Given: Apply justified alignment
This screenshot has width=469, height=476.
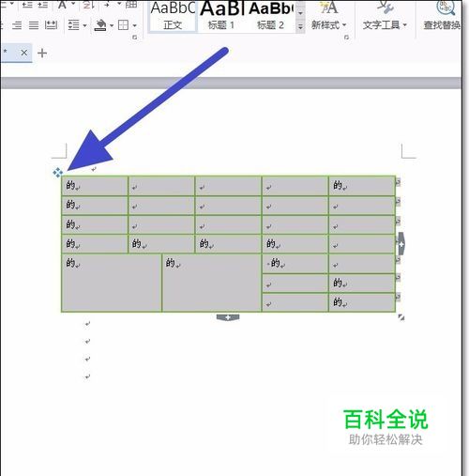Looking at the screenshot, I should point(34,25).
